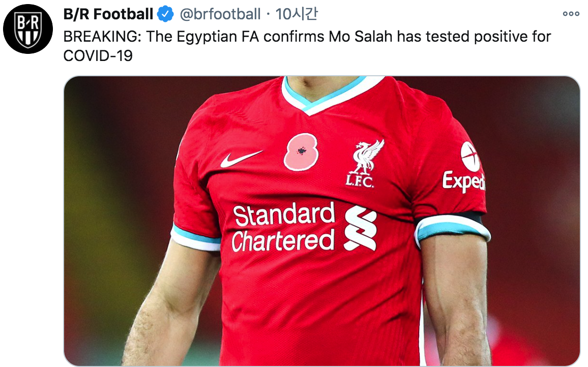Click the Nike swoosh on the jersey
This screenshot has height=367, width=588.
pos(241,159)
